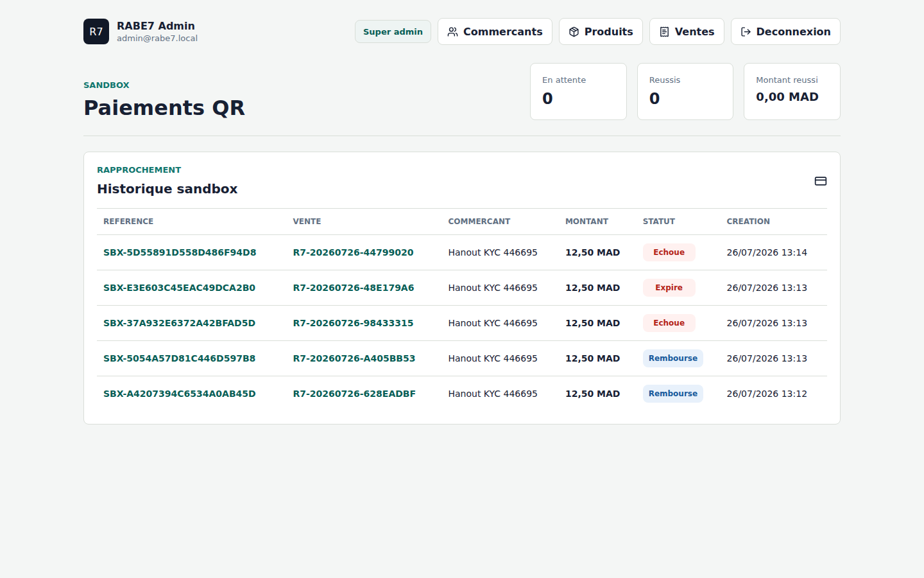The width and height of the screenshot is (924, 578).
Task: Open sale R7-20260726-628EADBF
Action: click(354, 394)
